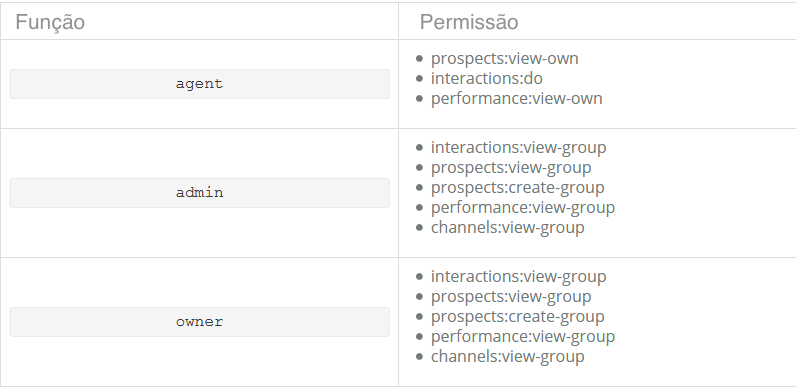Select prospects:create-group in admin row

pos(518,187)
